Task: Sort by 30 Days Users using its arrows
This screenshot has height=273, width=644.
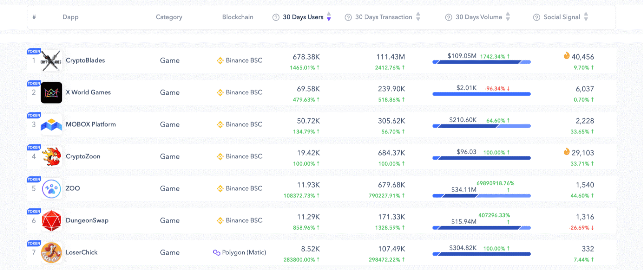Action: point(329,16)
